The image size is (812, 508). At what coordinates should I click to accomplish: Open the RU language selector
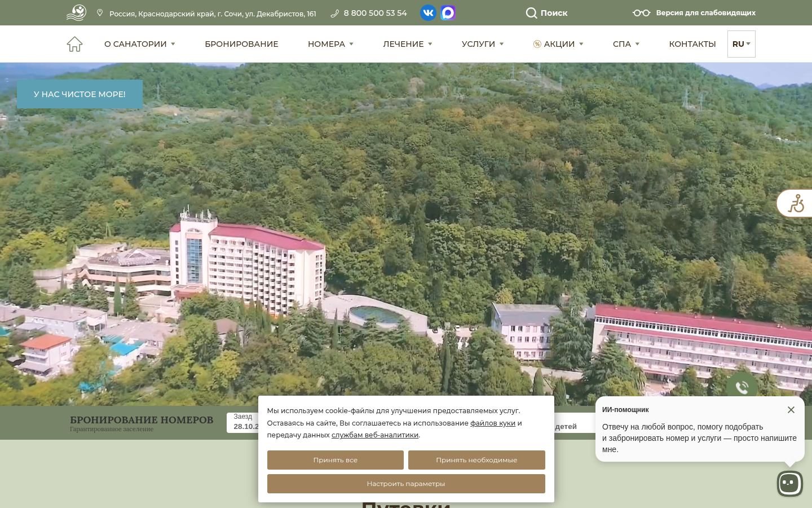coord(741,44)
